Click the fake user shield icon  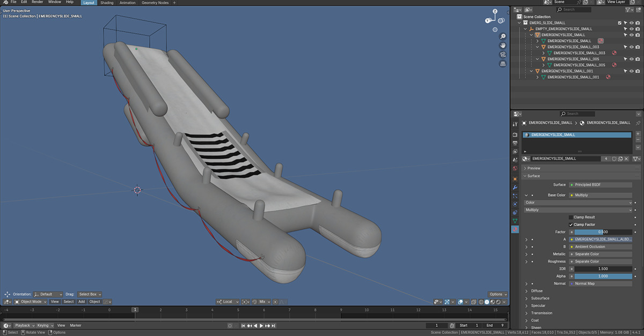(x=614, y=159)
